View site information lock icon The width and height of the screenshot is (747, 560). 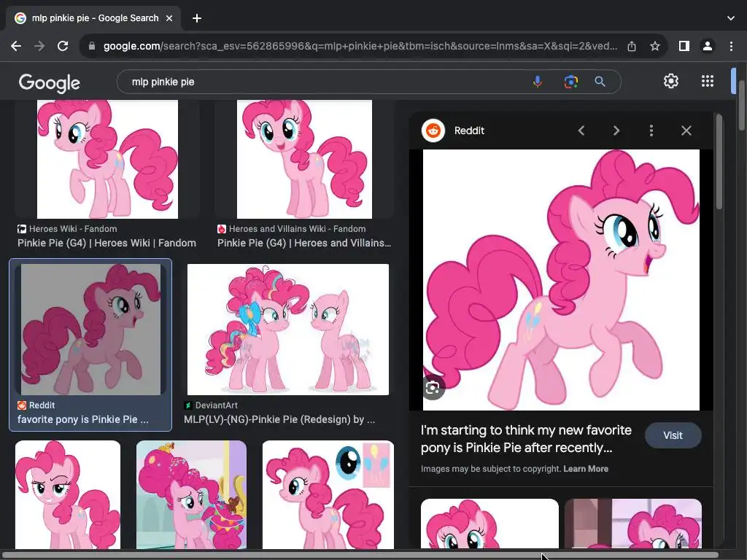pos(92,46)
